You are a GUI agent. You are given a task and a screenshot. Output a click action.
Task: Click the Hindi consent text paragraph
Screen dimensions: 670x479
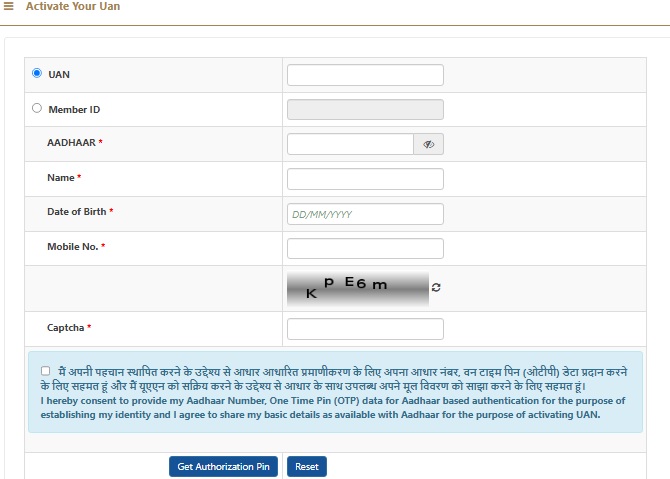click(334, 379)
